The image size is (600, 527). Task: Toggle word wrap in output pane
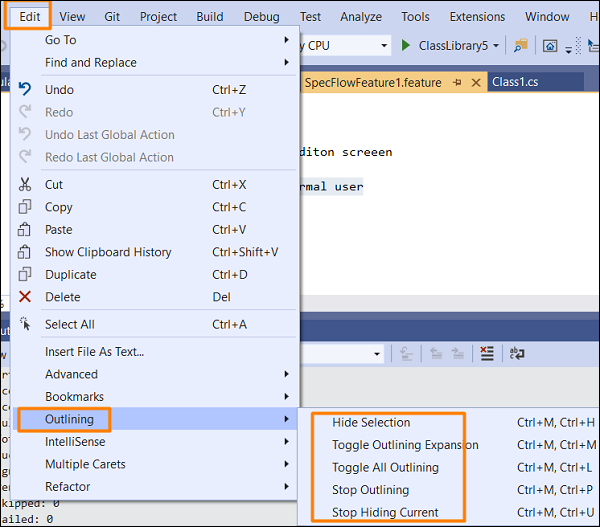tap(517, 353)
